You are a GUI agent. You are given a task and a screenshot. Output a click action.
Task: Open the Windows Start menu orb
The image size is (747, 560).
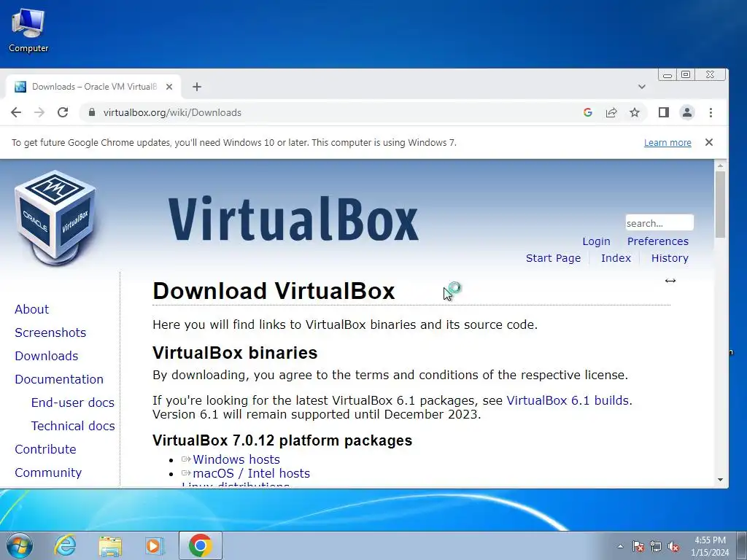coord(19,545)
